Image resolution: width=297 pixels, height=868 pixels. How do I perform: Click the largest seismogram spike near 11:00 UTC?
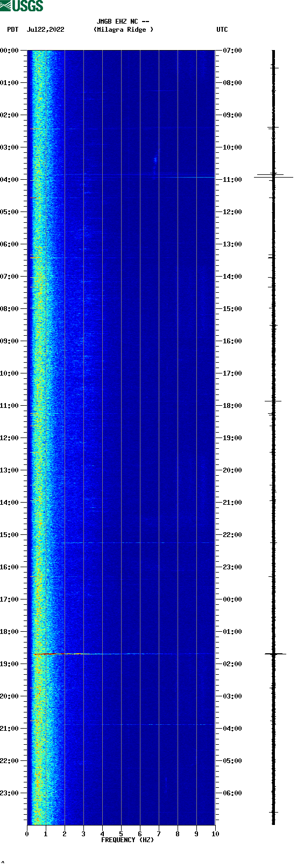tap(274, 177)
